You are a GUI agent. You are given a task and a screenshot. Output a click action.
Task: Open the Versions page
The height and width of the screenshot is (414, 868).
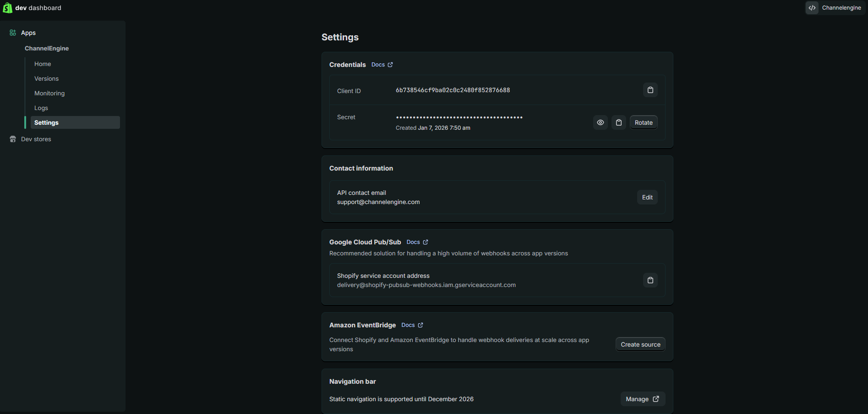coord(46,78)
